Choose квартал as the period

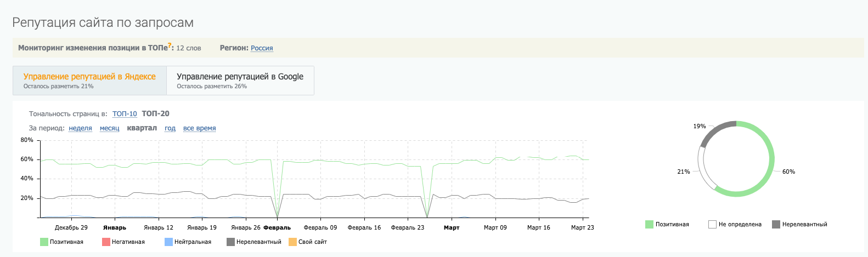coord(142,128)
